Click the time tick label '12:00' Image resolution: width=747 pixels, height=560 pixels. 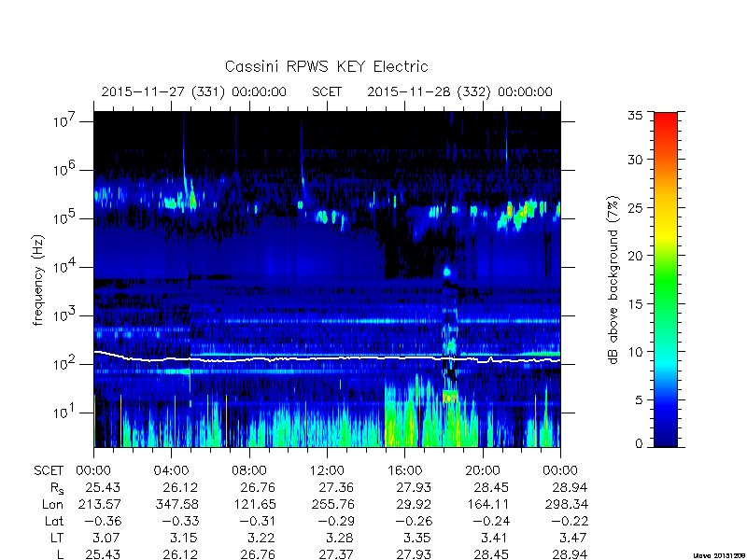pyautogui.click(x=327, y=471)
